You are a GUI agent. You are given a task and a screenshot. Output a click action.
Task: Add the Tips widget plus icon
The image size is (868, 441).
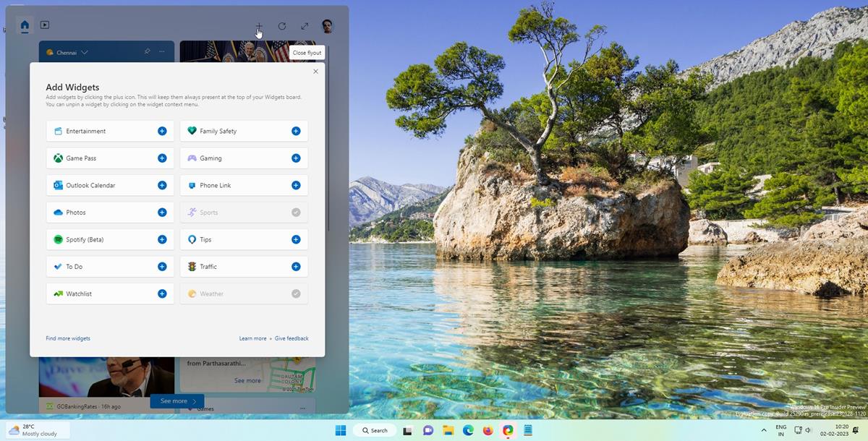(296, 239)
